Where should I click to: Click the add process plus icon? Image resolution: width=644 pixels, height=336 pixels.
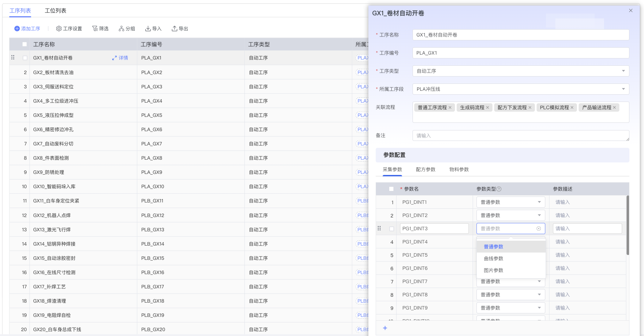point(17,29)
